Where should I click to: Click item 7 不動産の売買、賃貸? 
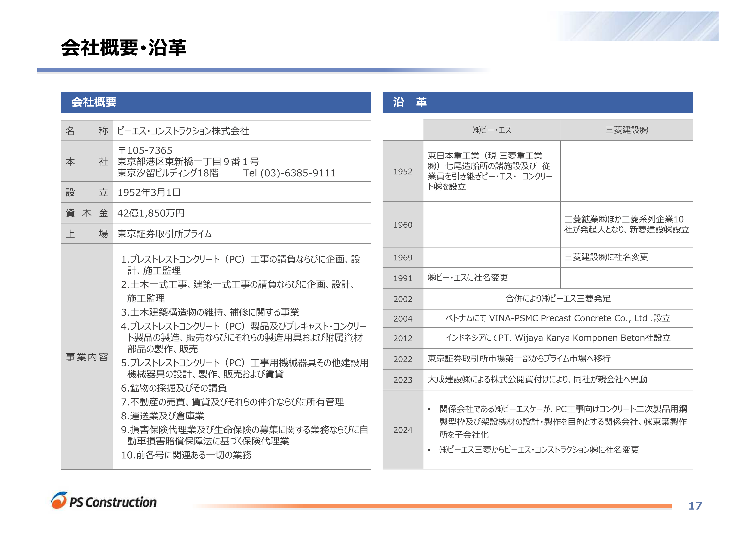(x=233, y=402)
